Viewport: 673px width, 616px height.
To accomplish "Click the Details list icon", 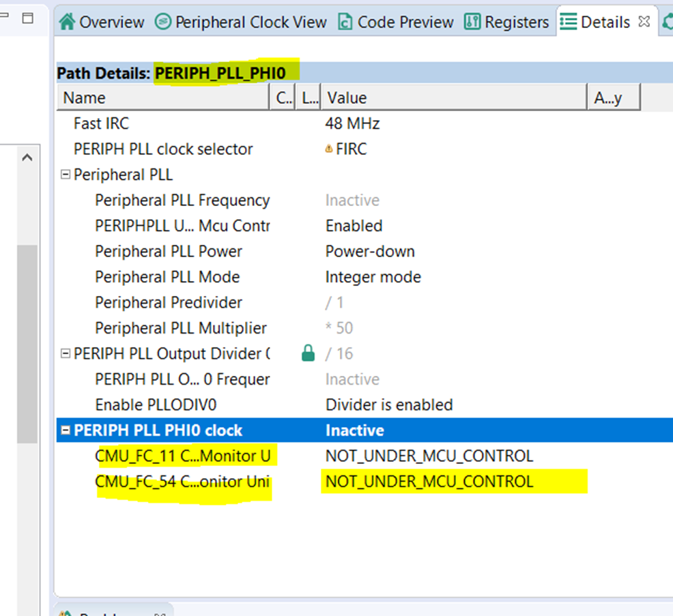I will pyautogui.click(x=567, y=22).
